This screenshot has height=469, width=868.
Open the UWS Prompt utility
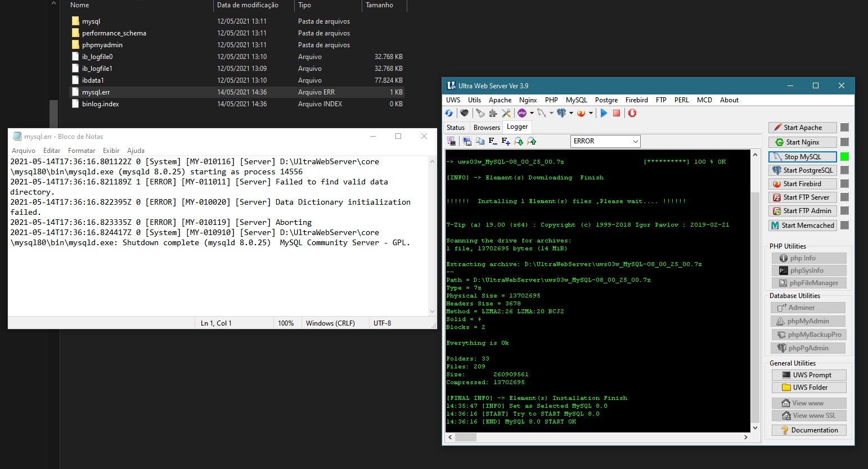809,375
